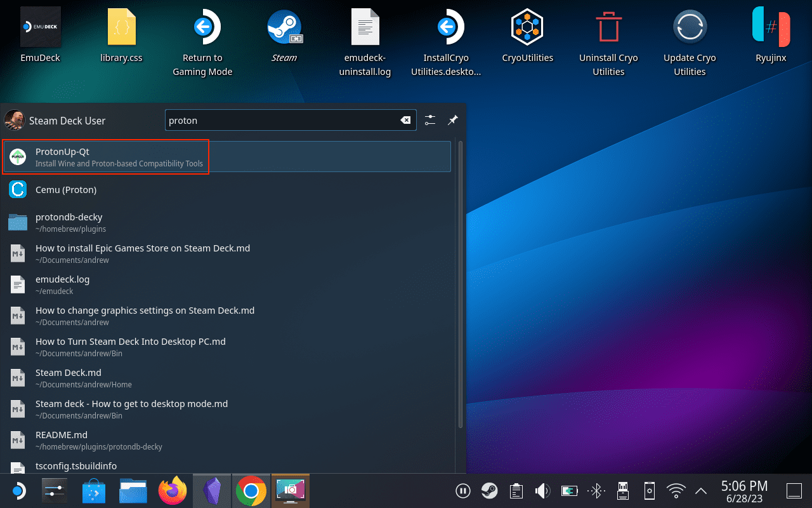Expand hidden system tray icons arrow
812x508 pixels.
[x=702, y=491]
